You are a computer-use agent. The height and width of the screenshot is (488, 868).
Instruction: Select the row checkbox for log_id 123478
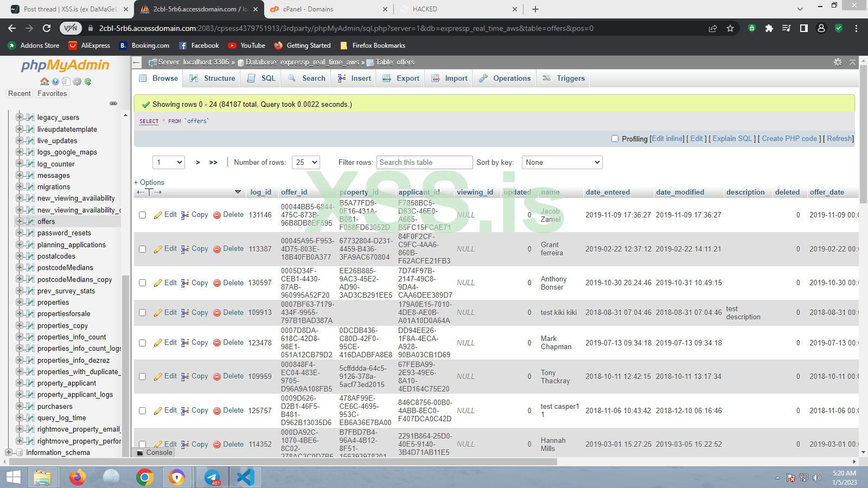point(142,343)
